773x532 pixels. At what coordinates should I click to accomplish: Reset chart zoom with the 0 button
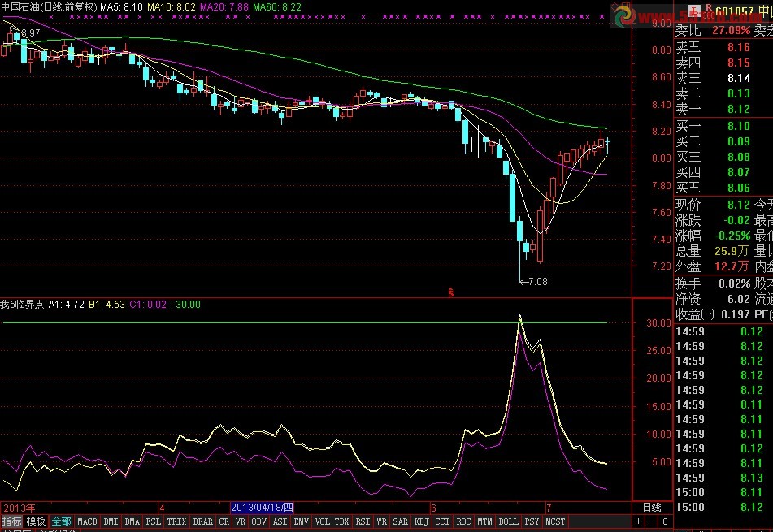665,521
